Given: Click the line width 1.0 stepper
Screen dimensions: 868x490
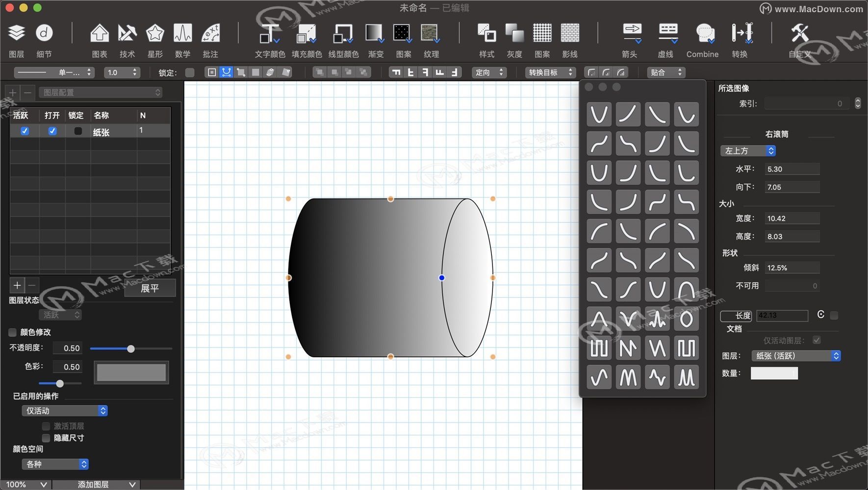Looking at the screenshot, I should point(135,73).
